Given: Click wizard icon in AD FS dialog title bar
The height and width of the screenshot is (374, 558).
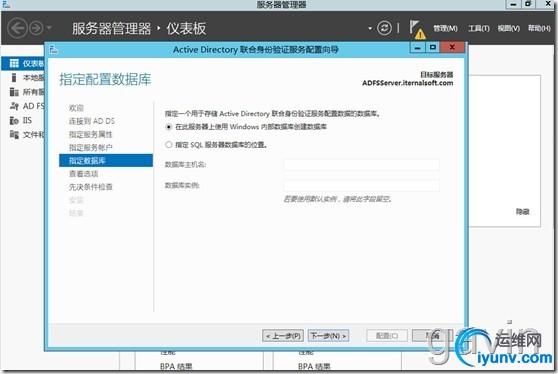Looking at the screenshot, I should point(53,49).
